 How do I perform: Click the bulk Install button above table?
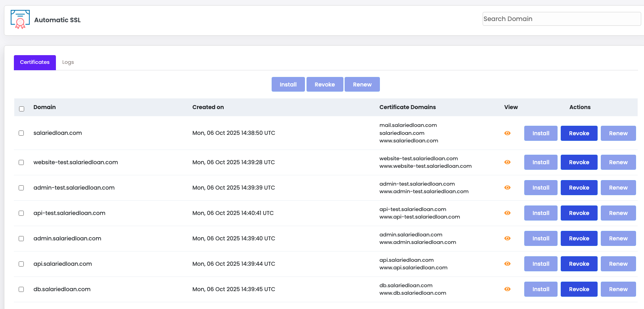(288, 84)
